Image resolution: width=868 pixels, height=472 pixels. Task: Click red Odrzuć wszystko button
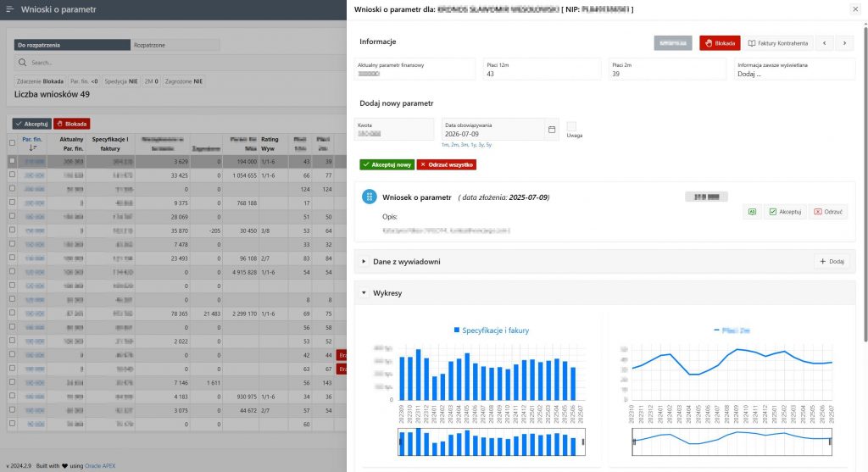pyautogui.click(x=446, y=165)
